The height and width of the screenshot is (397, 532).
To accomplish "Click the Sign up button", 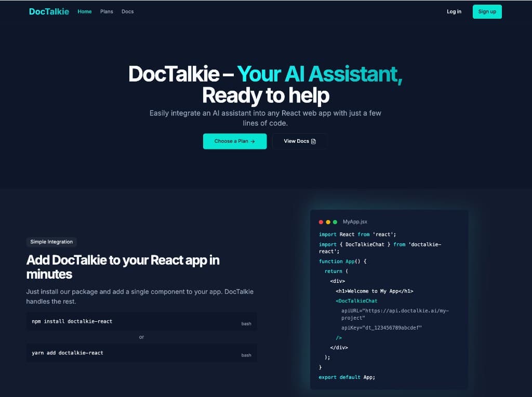I will coord(487,11).
